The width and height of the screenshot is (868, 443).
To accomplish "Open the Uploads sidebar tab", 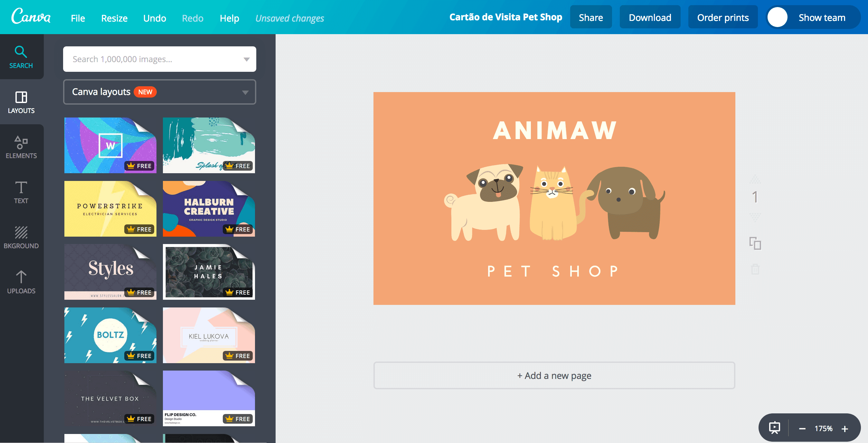I will [x=21, y=282].
